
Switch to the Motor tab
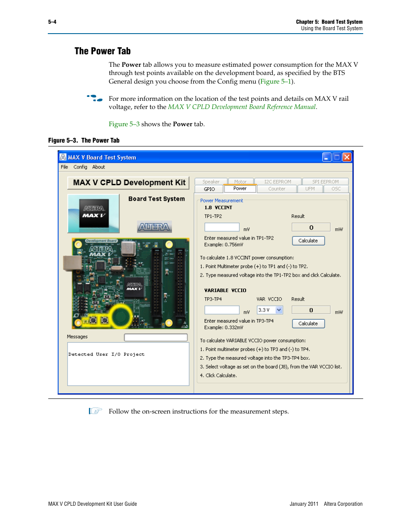coord(240,182)
